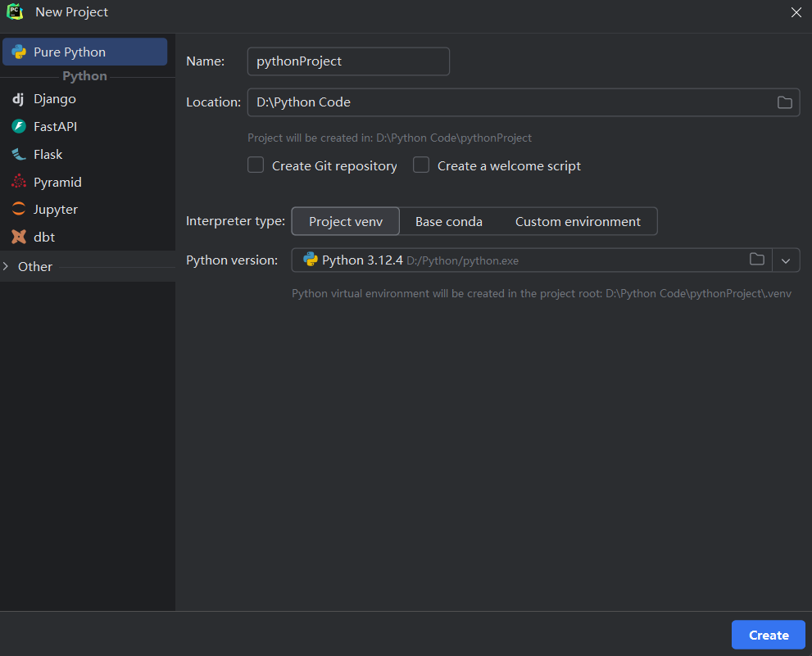Screen dimensions: 812x656
Task: Click the PyCharm logo in the title bar
Action: click(x=15, y=12)
